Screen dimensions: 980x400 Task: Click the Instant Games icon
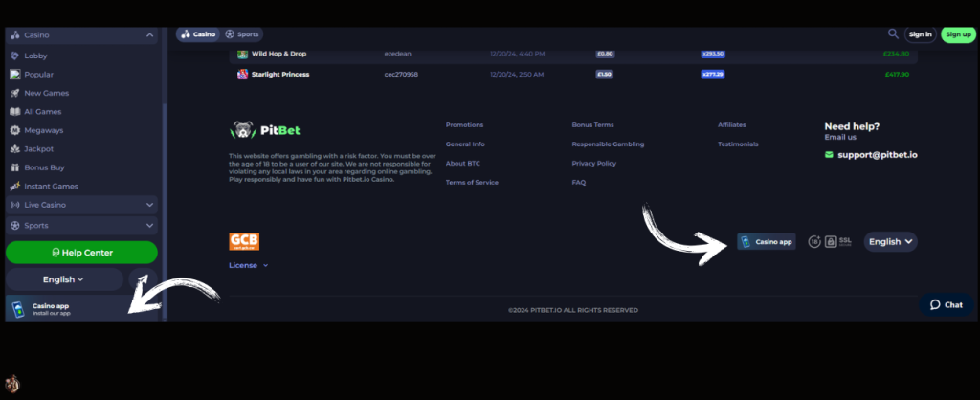[x=15, y=187]
